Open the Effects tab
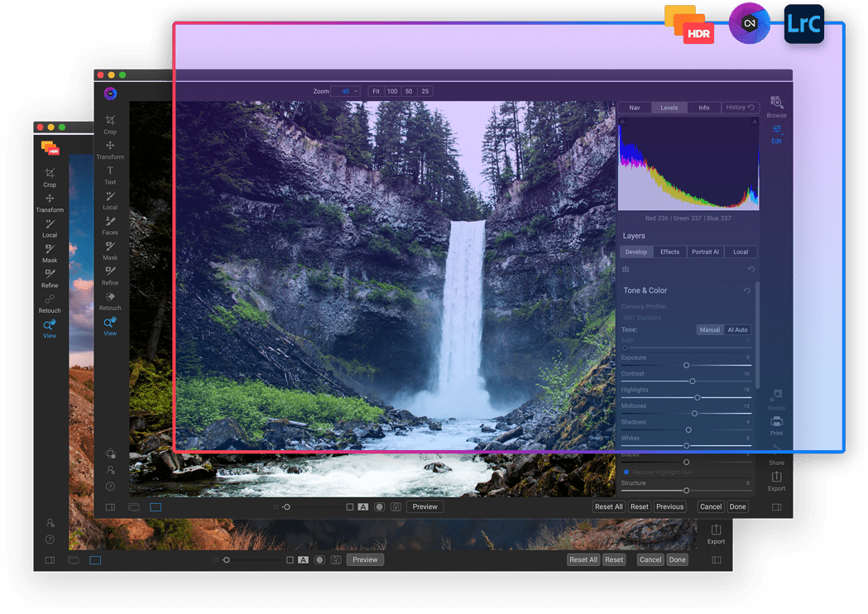The image size is (868, 614). (x=669, y=252)
